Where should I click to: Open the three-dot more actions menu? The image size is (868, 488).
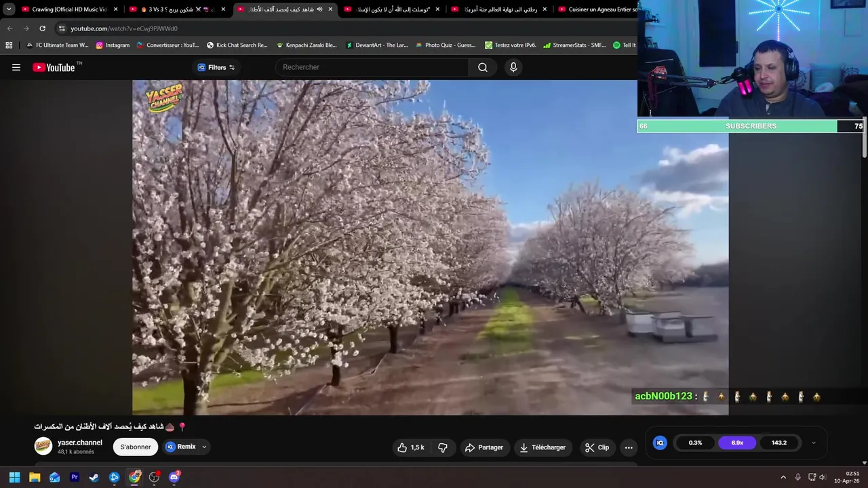click(x=629, y=447)
